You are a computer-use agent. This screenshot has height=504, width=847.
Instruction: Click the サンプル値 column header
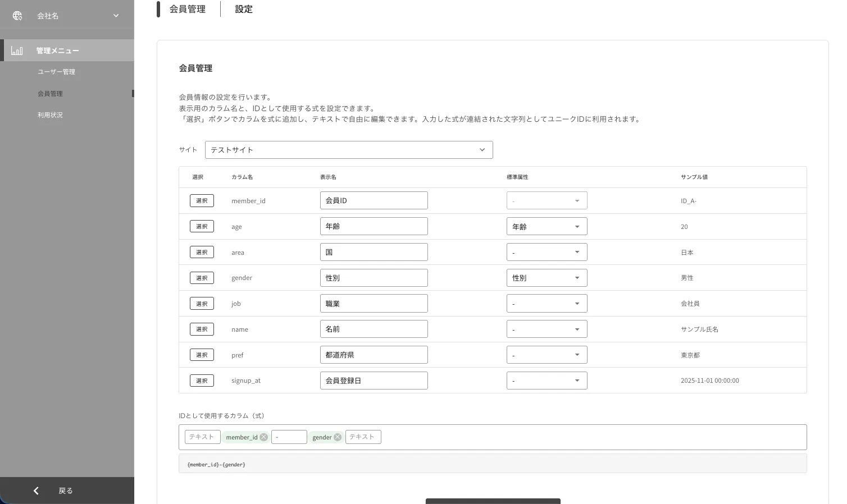click(x=694, y=177)
